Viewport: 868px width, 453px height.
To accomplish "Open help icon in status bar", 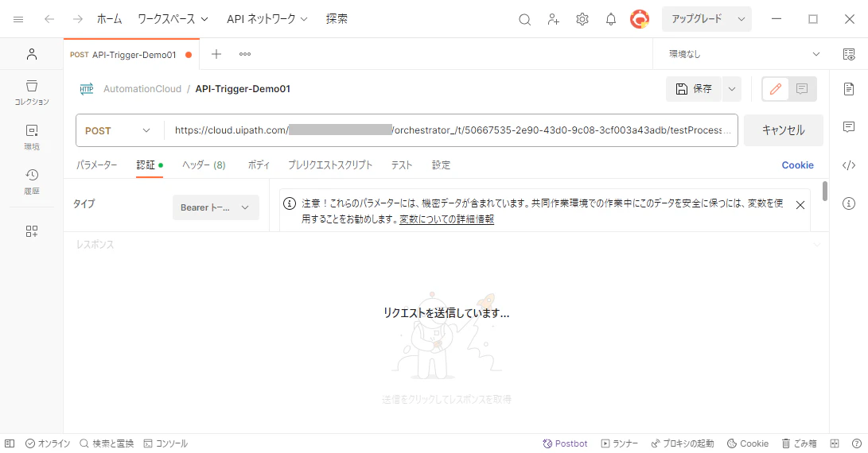I will [x=856, y=443].
